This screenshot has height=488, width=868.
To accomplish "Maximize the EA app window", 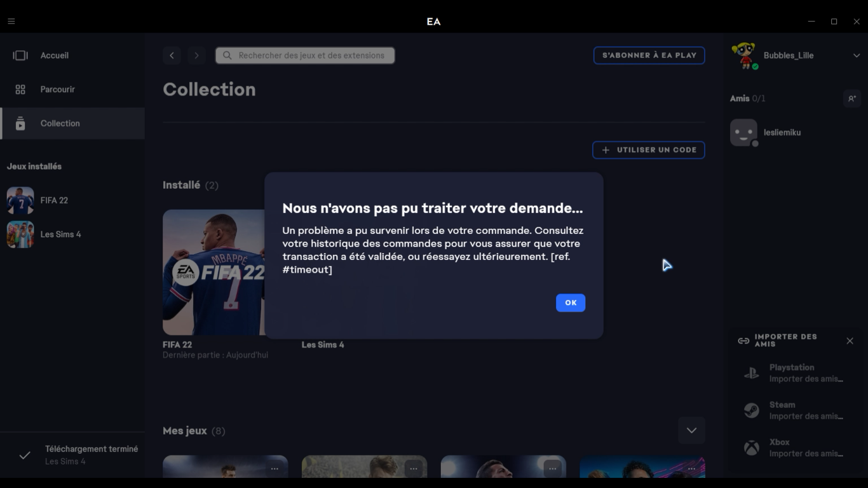I will coord(834,22).
